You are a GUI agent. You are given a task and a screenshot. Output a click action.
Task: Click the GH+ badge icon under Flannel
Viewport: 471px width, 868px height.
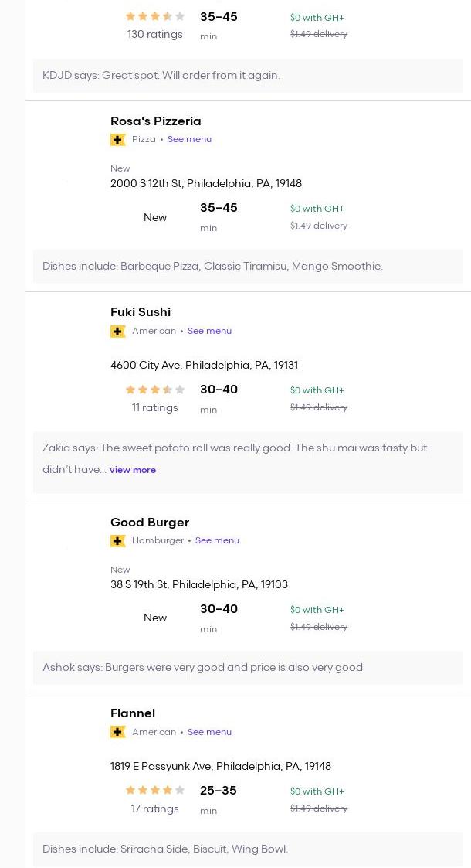(x=117, y=732)
